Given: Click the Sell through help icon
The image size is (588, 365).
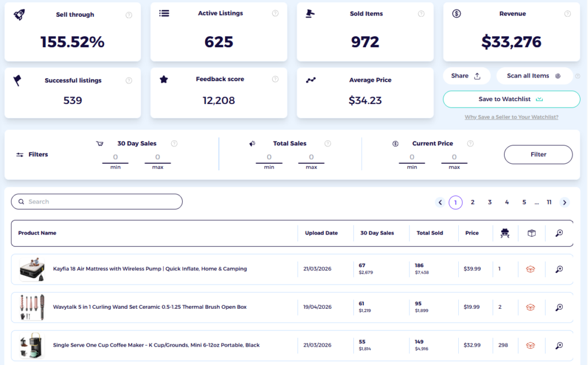Looking at the screenshot, I should pos(129,15).
